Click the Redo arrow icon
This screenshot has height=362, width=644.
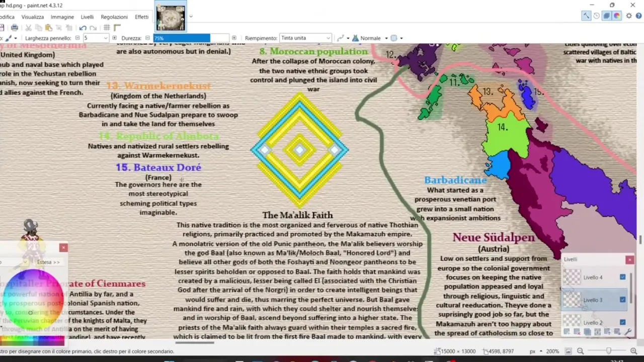tap(93, 28)
